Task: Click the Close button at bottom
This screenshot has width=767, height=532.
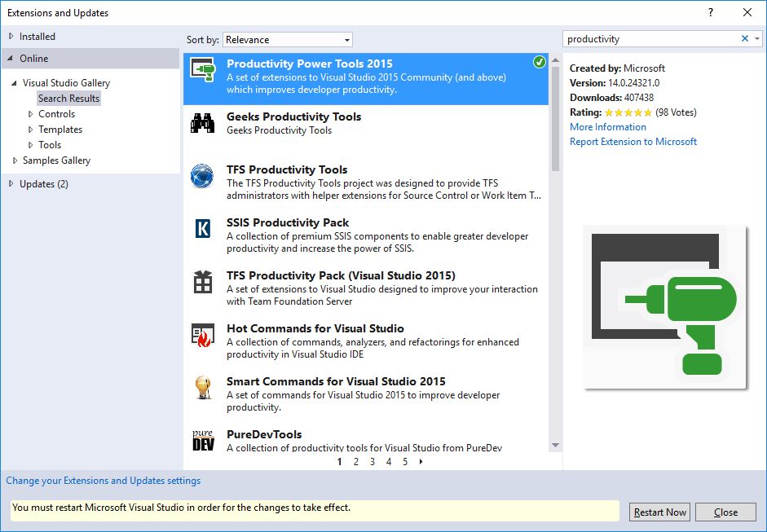Action: coord(726,512)
